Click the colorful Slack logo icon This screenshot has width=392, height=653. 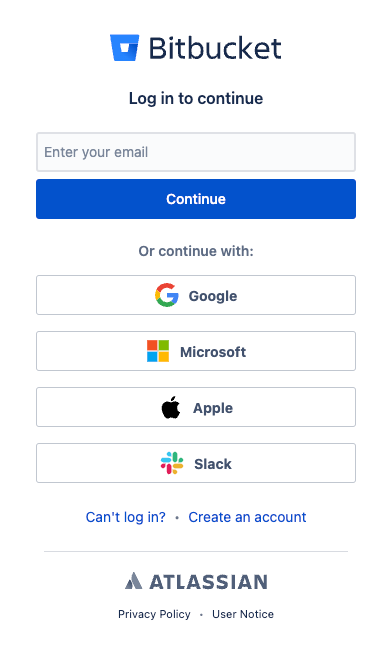point(172,463)
